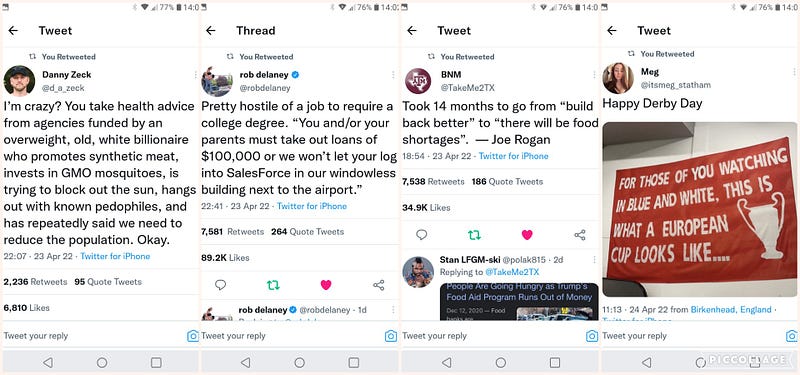The width and height of the screenshot is (800, 375).
Task: Open Twitter for iPhone link under Joe Rogan quote
Action: pos(513,156)
